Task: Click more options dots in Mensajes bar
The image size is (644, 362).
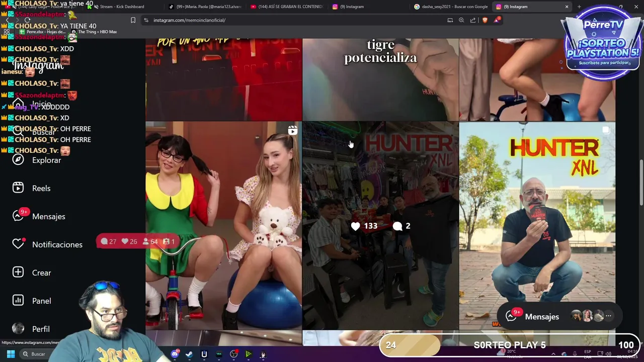Action: point(608,316)
